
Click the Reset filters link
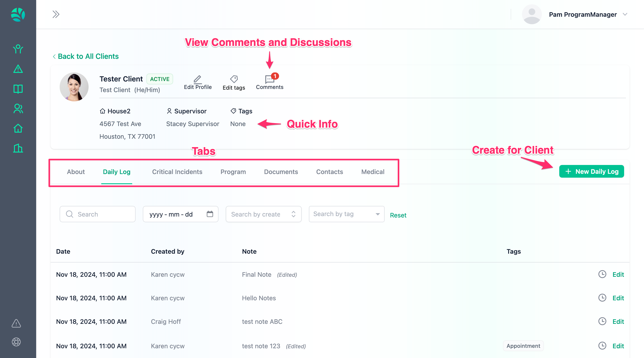tap(398, 215)
